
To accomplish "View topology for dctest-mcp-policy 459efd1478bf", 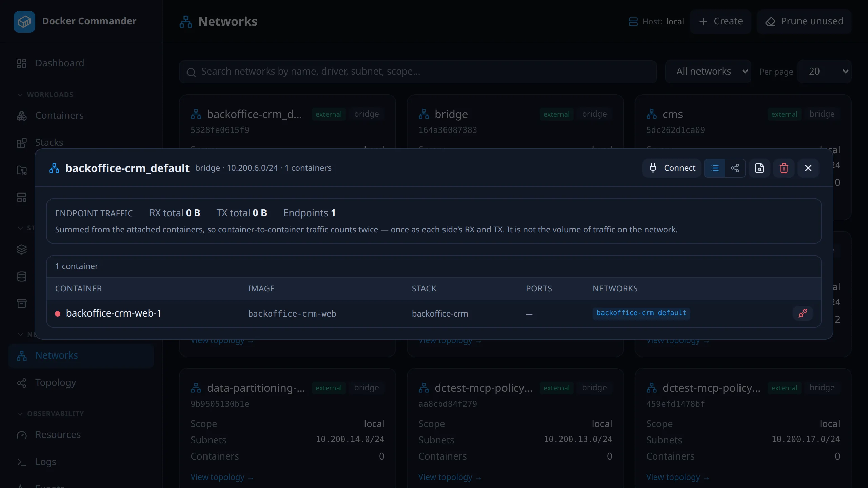I will 677,477.
